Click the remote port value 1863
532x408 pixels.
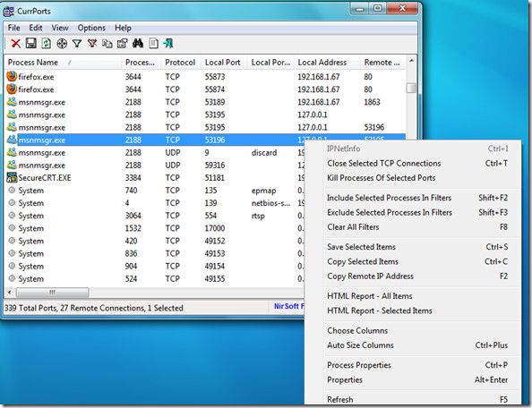click(x=373, y=102)
